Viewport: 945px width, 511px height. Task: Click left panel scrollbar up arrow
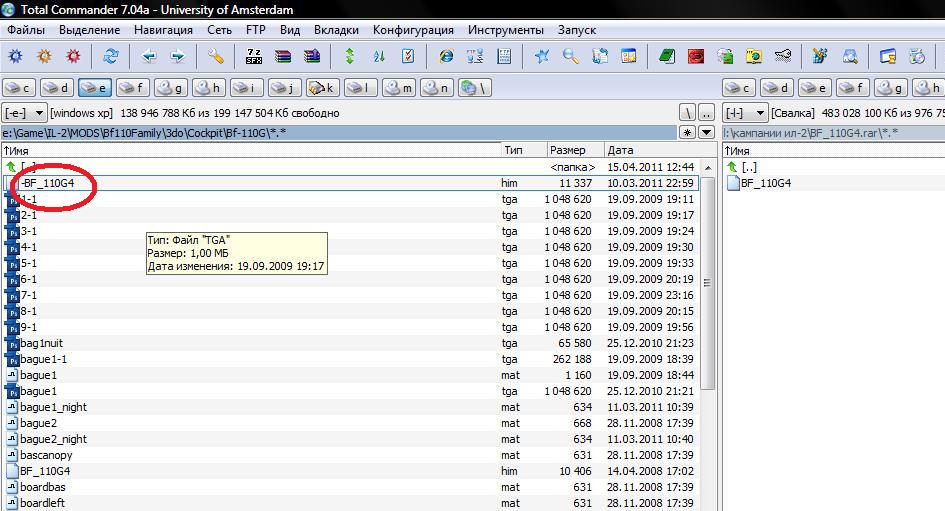click(x=708, y=168)
